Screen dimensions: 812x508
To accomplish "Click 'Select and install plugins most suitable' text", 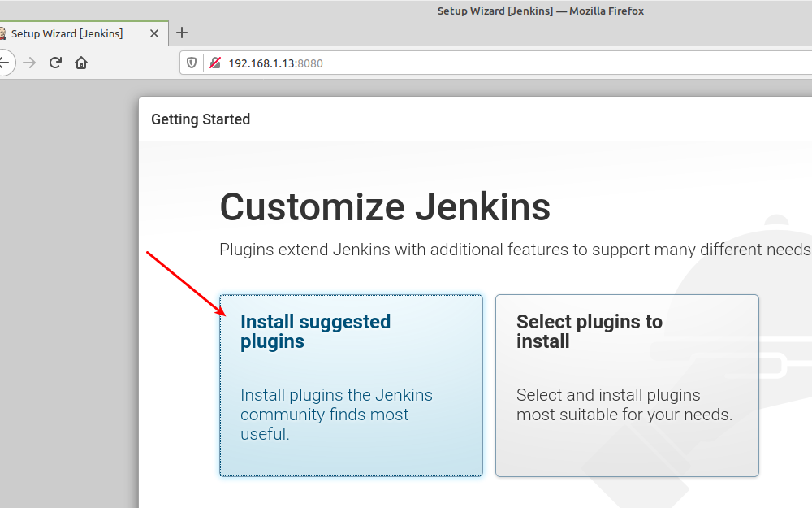I will coord(624,405).
